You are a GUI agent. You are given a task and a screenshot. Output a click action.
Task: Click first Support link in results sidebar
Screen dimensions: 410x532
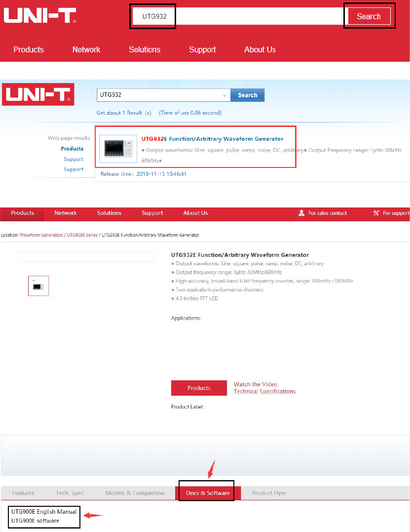[x=74, y=159]
